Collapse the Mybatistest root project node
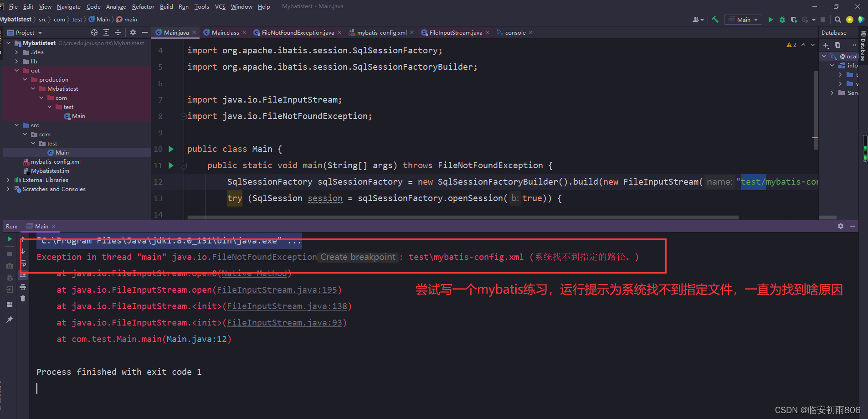This screenshot has width=868, height=419. 9,43
